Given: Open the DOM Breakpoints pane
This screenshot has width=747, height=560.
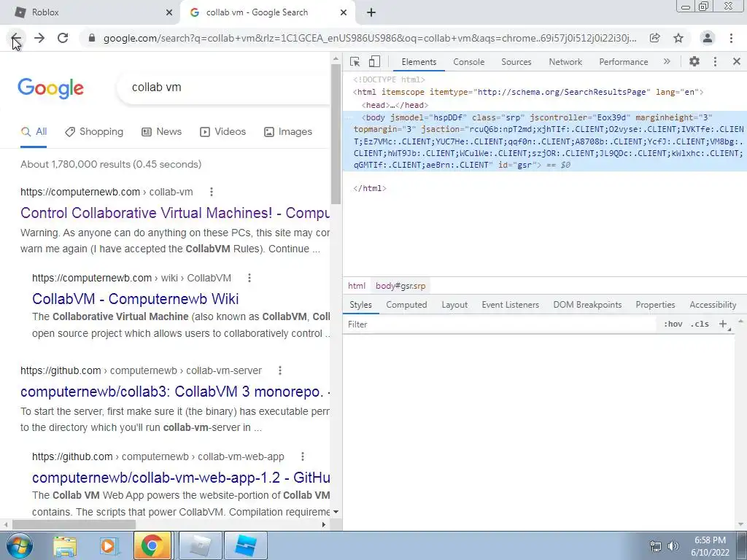Looking at the screenshot, I should point(587,305).
